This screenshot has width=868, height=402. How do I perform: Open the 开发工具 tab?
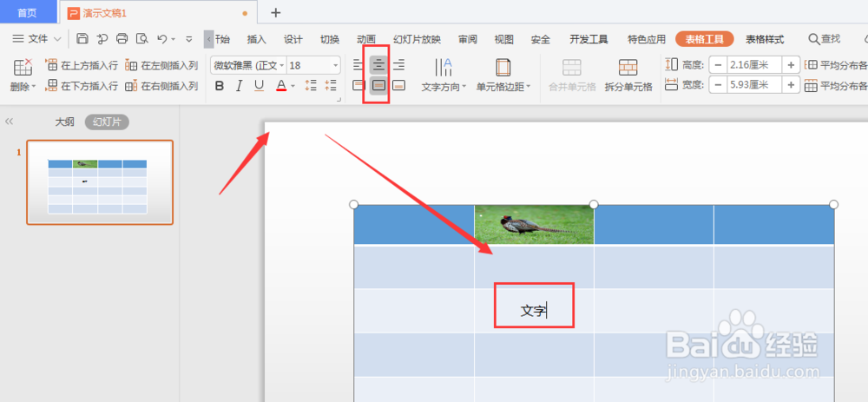pyautogui.click(x=589, y=39)
